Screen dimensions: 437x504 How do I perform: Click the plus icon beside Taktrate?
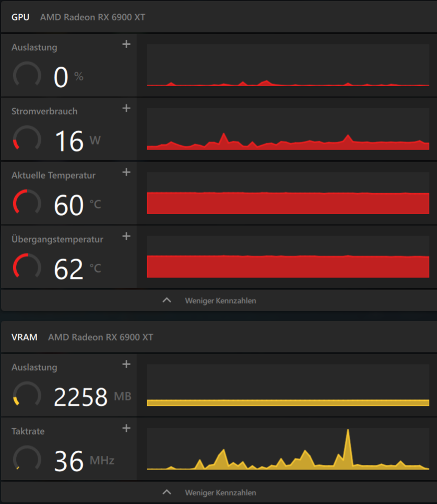[x=126, y=428]
